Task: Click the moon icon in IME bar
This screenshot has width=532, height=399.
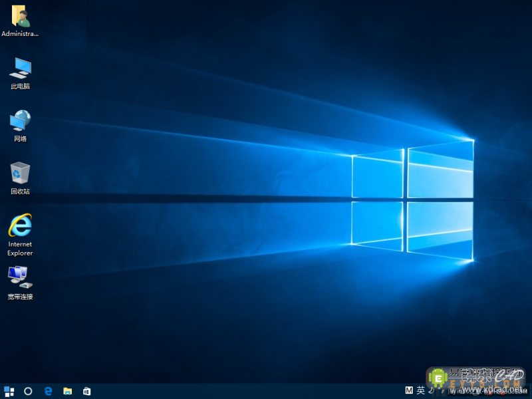Action: (431, 390)
